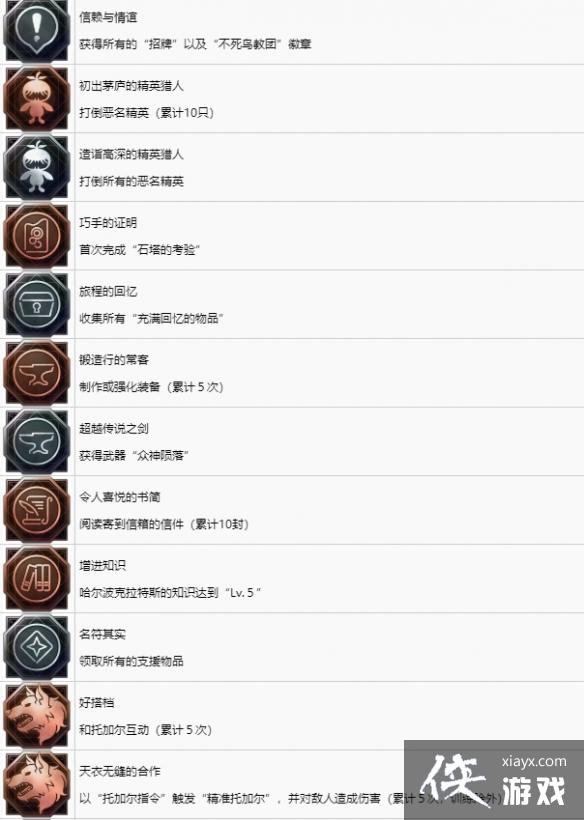
Task: Click the 旅程的回忆 trophy title
Action: coord(108,291)
